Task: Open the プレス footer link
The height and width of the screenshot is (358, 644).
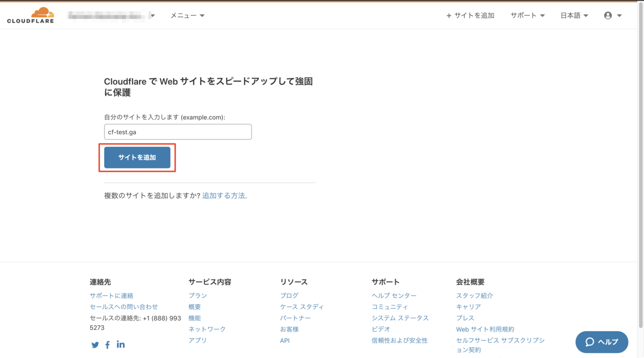Action: pos(465,318)
